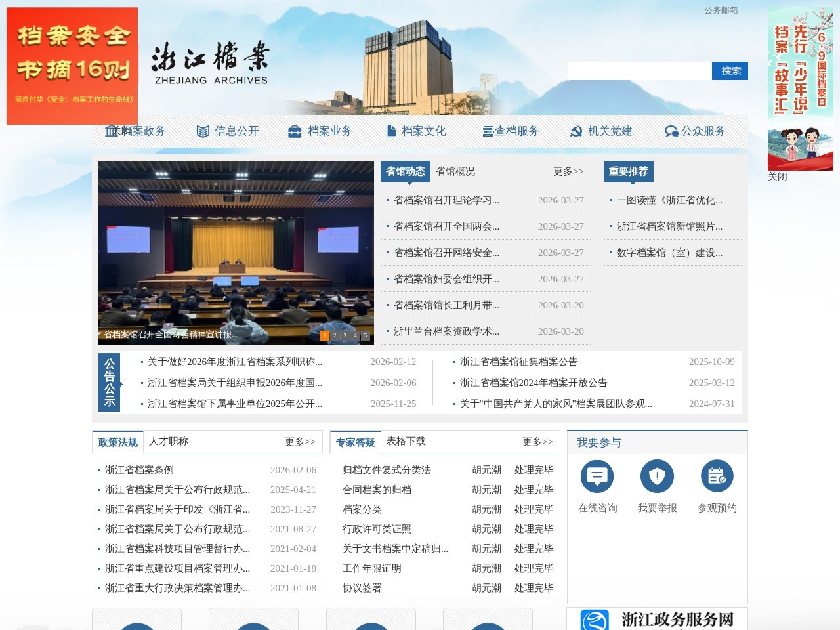The height and width of the screenshot is (630, 840).
Task: Open 浙江省档案科技项目管理暂行办... link
Action: pos(177,549)
